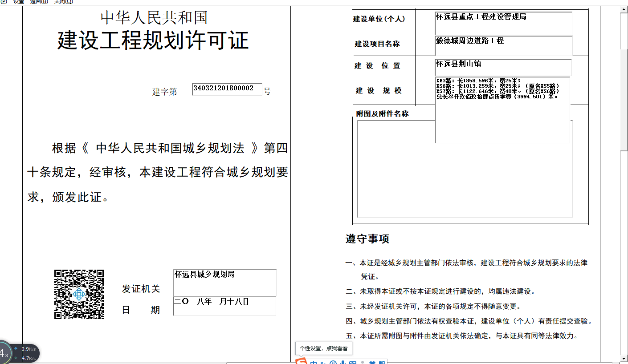
Task: Click rule 五、本证所需附图 text line
Action: point(461,336)
